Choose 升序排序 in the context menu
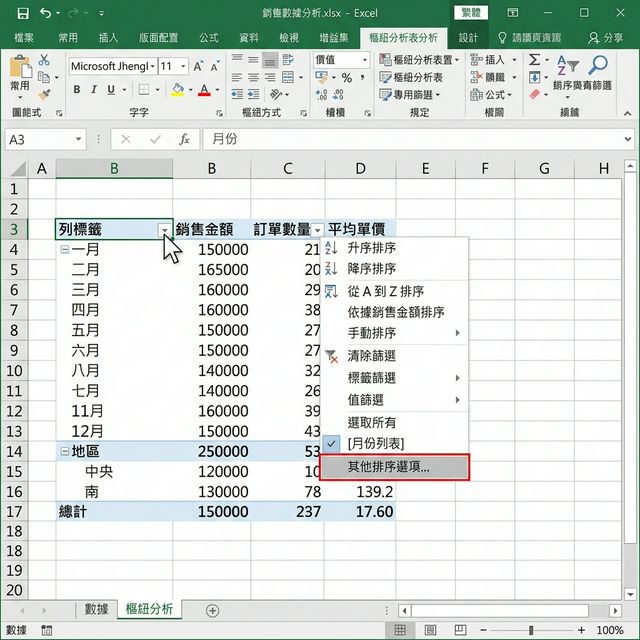The height and width of the screenshot is (640, 640). [394, 248]
